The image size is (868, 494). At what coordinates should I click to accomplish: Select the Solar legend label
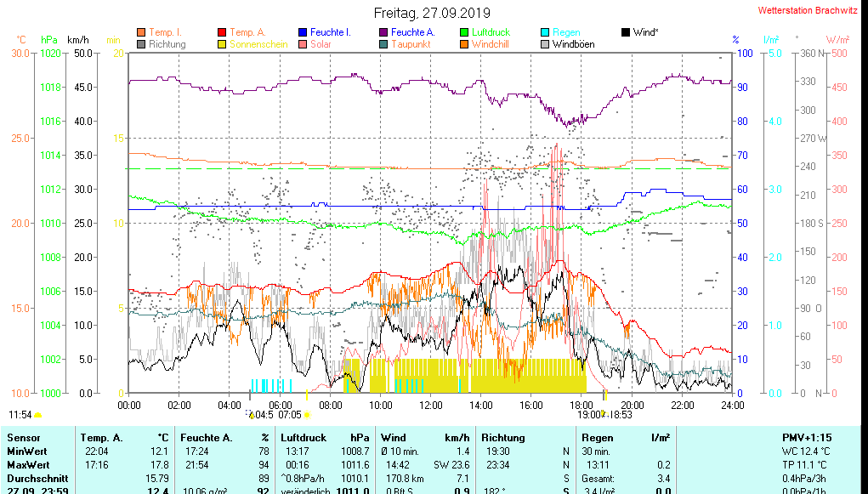[321, 44]
